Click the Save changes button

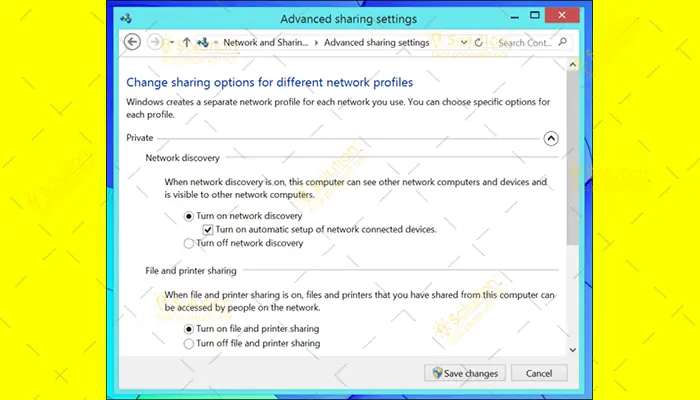(465, 373)
